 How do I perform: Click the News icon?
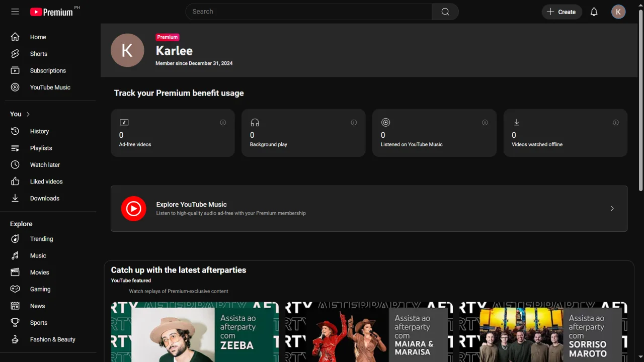click(x=15, y=306)
